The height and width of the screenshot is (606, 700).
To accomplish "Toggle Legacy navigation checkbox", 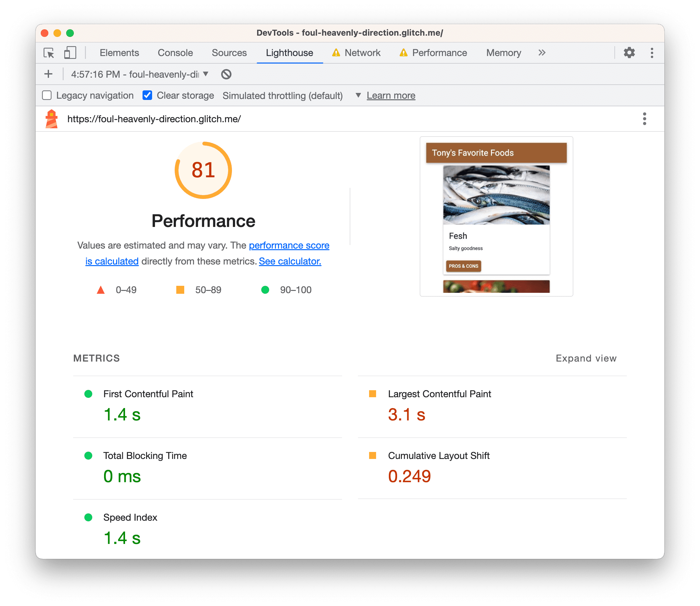I will 48,95.
